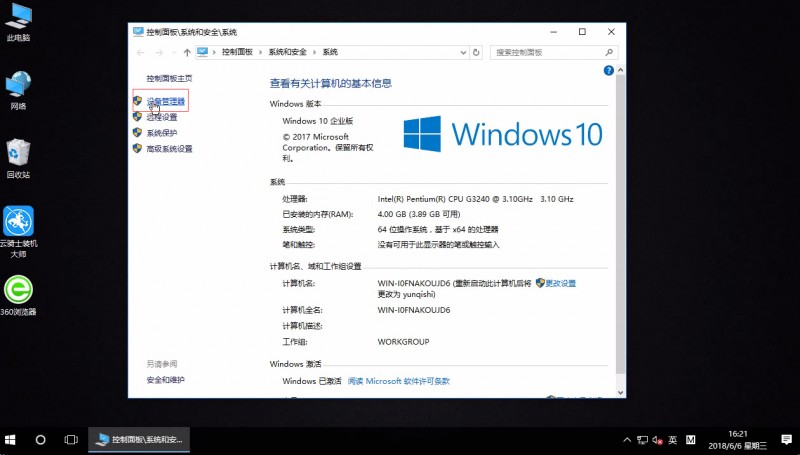Read the Microsoft 软件许可条款 link

398,381
